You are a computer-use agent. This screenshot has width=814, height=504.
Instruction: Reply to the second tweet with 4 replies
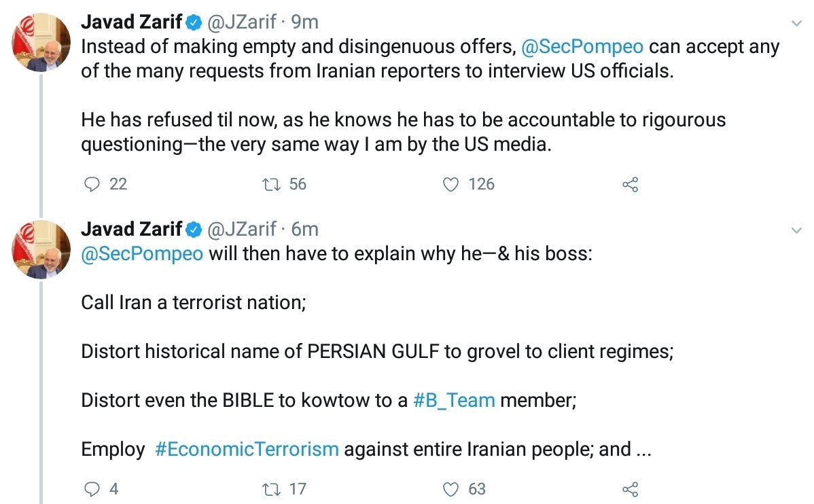[x=91, y=488]
